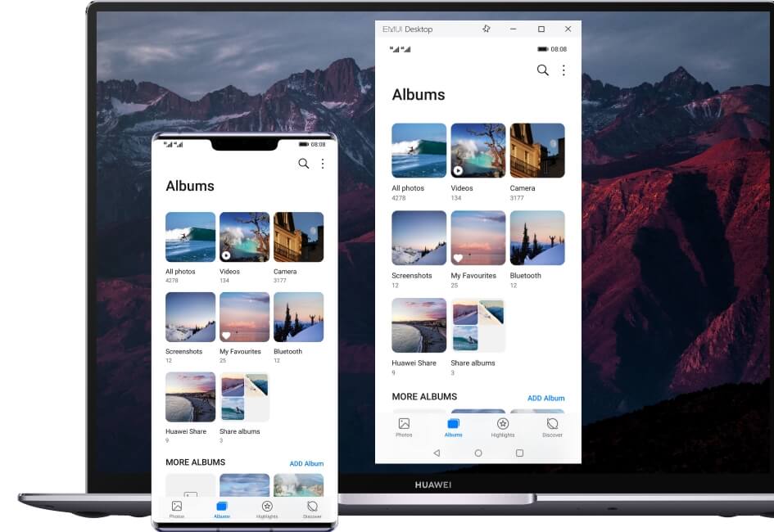Tap the home circle navigation button
The image size is (774, 532).
point(478,452)
